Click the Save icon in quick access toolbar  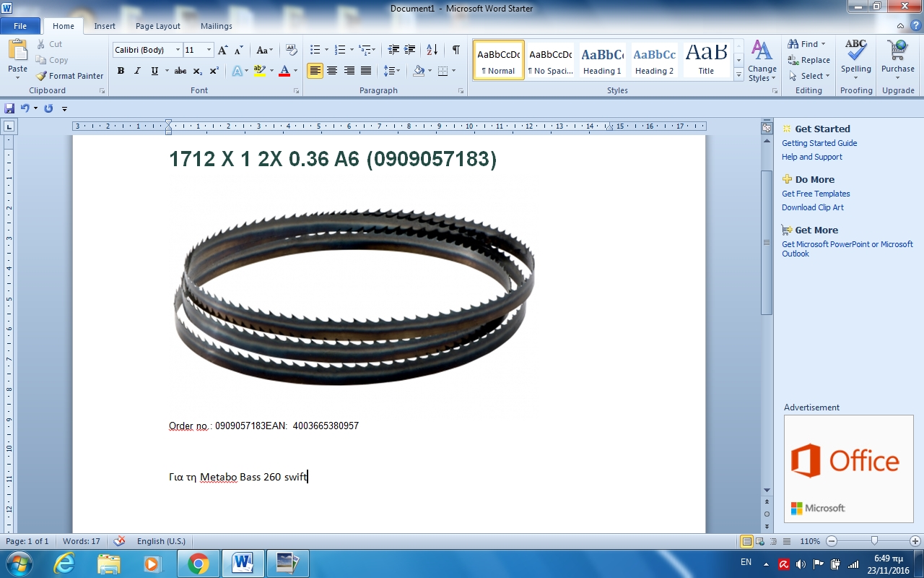[9, 108]
